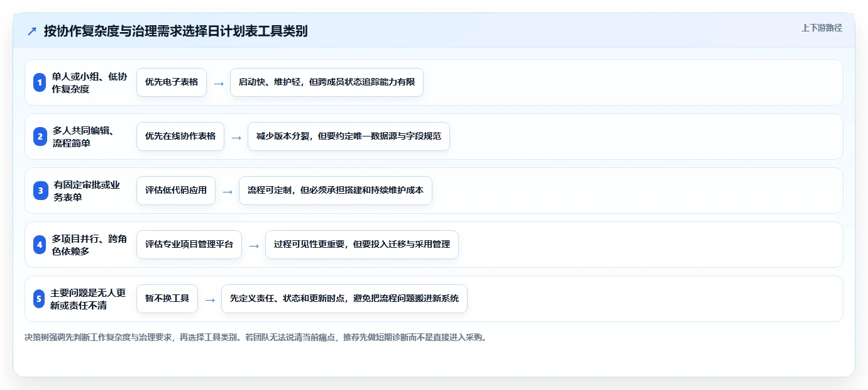The image size is (868, 390).
Task: Click the 评估专业项目管理平台 box
Action: [x=189, y=245]
